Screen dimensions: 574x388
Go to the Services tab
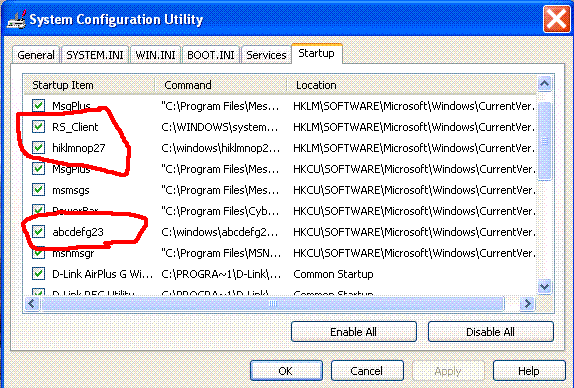[x=266, y=55]
